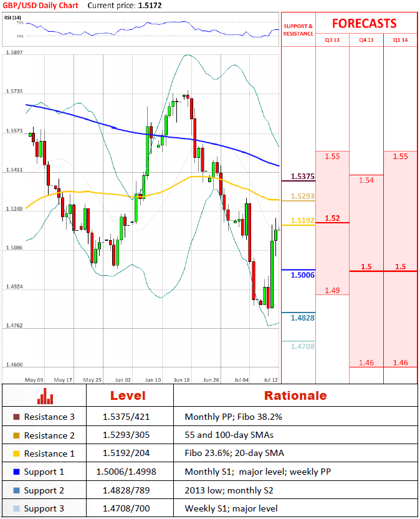
Task: Click the 1.5192 resistance level label
Action: 302,220
